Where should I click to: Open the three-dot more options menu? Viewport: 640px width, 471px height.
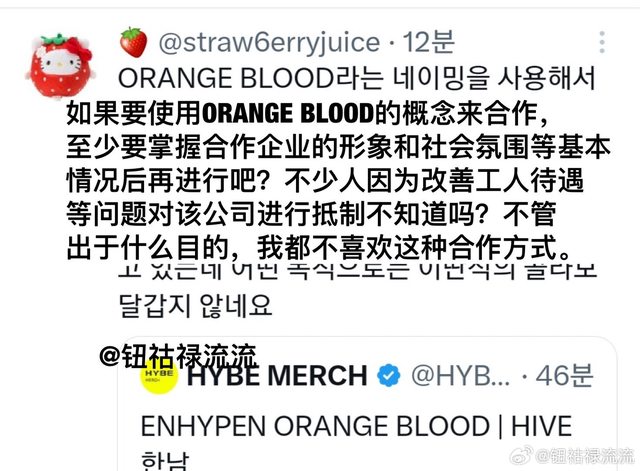[x=602, y=42]
